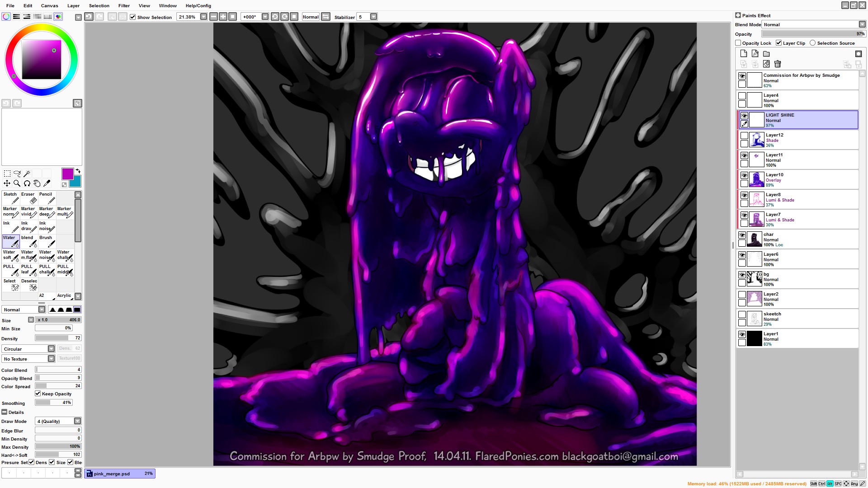This screenshot has width=868, height=488.
Task: Select the Zoom magnifier tool
Action: pyautogui.click(x=17, y=183)
